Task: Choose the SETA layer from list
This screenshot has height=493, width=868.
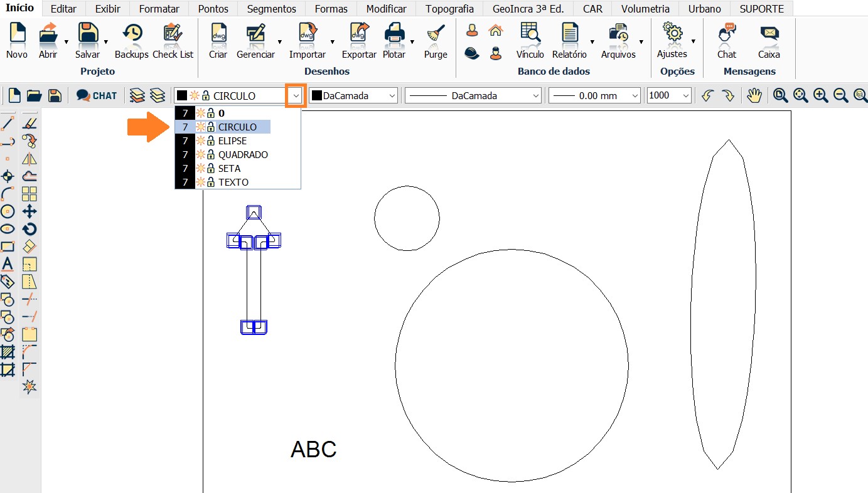Action: 229,169
